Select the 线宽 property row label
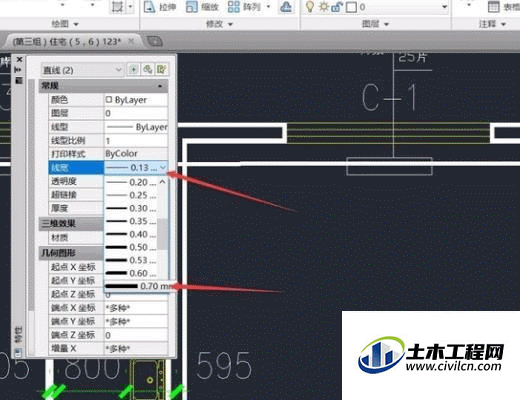 click(76, 168)
